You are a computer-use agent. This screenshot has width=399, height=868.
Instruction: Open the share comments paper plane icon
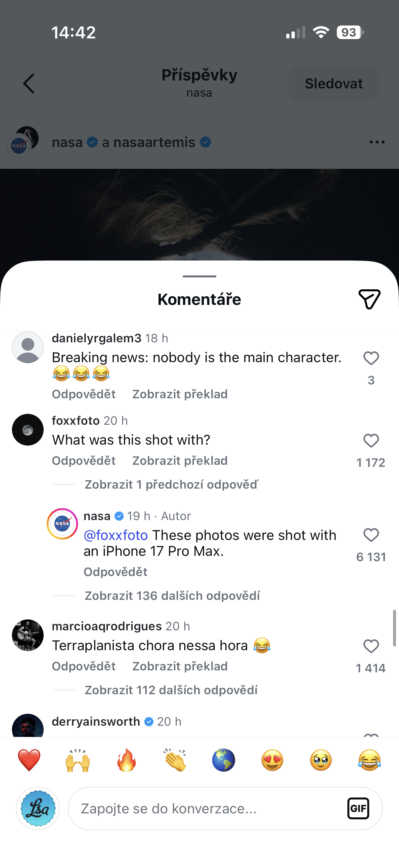click(x=369, y=299)
